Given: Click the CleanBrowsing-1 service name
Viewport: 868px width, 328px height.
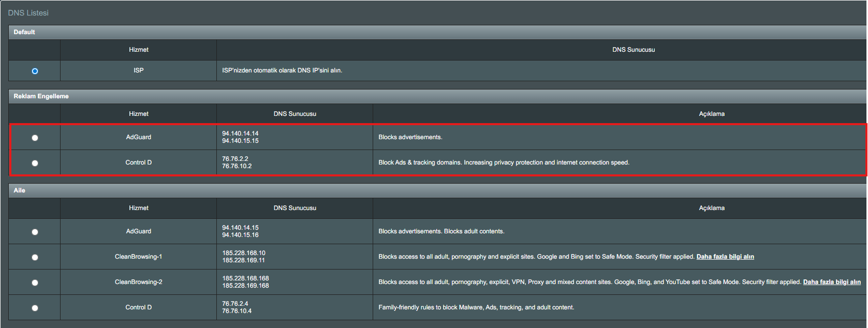Looking at the screenshot, I should coord(139,257).
